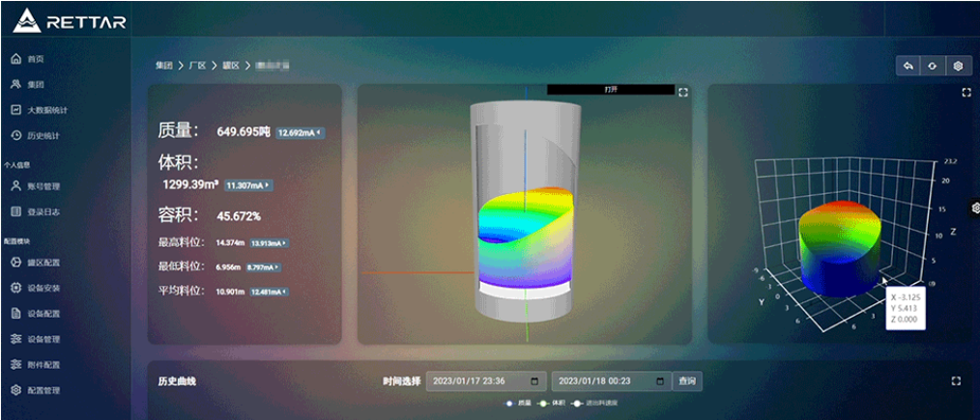This screenshot has width=980, height=420.
Task: Click the refresh icon in top-right toolbar
Action: (x=933, y=66)
